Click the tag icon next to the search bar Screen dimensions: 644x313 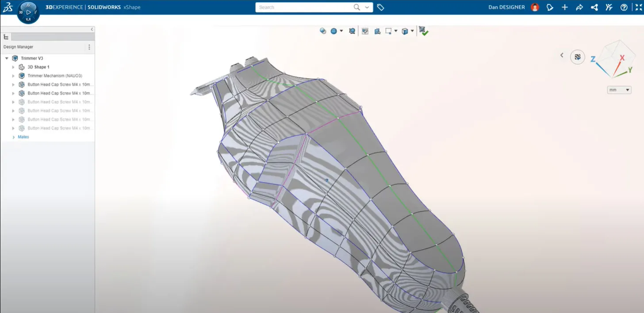(380, 7)
